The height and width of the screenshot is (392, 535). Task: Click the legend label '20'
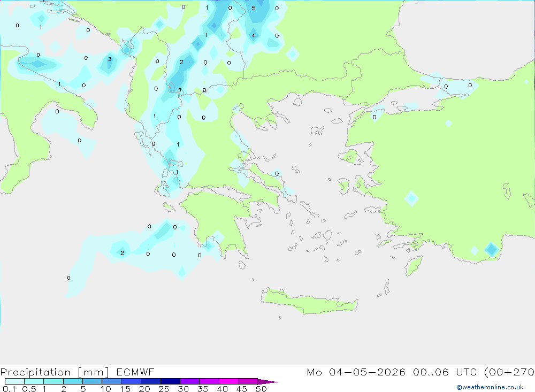pyautogui.click(x=144, y=389)
